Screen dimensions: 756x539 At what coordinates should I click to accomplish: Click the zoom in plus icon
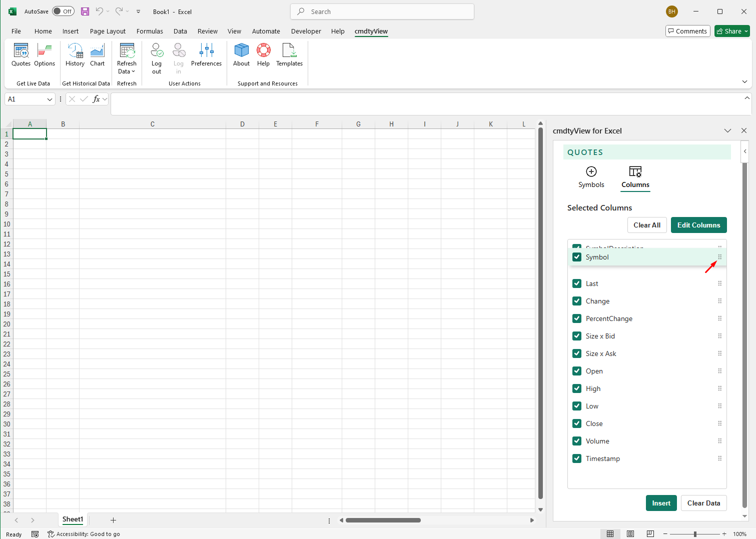pos(724,534)
